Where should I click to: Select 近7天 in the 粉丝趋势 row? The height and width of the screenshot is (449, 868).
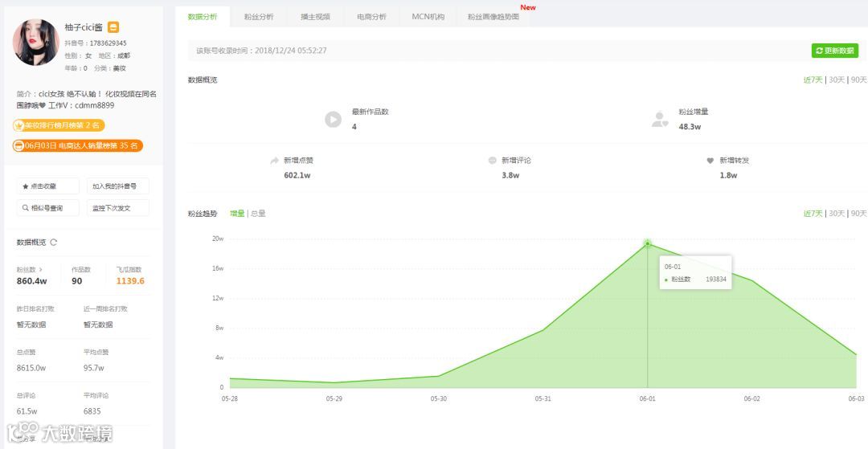pyautogui.click(x=813, y=214)
